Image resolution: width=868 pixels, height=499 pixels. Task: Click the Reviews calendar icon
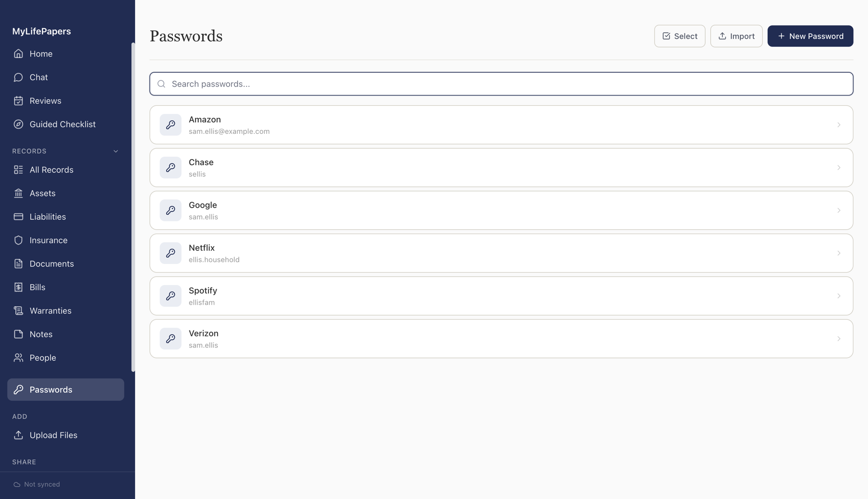(18, 101)
